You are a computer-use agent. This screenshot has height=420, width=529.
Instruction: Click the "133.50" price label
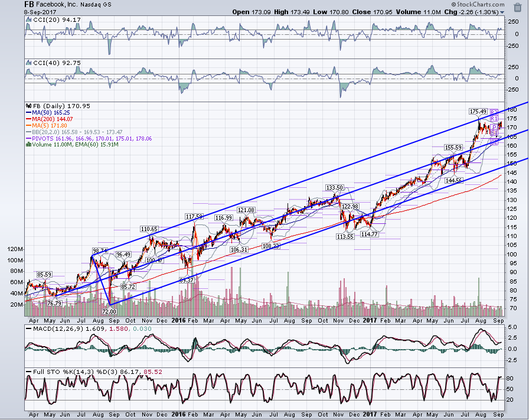tap(334, 188)
